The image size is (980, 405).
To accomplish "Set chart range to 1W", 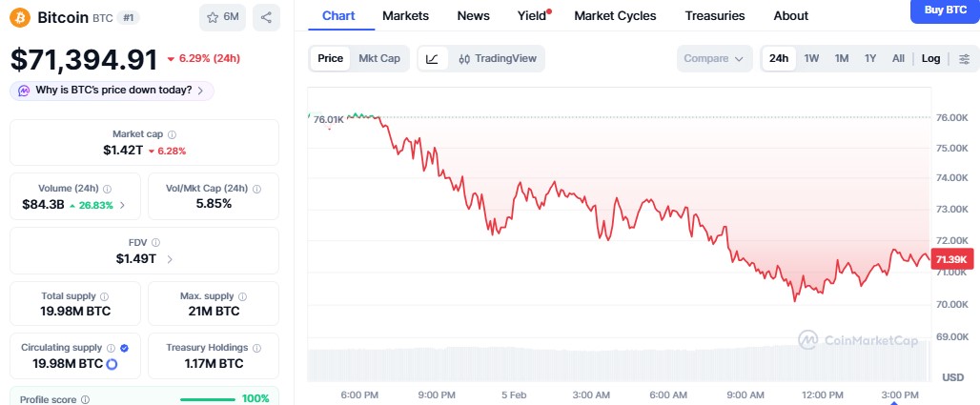I will point(811,58).
